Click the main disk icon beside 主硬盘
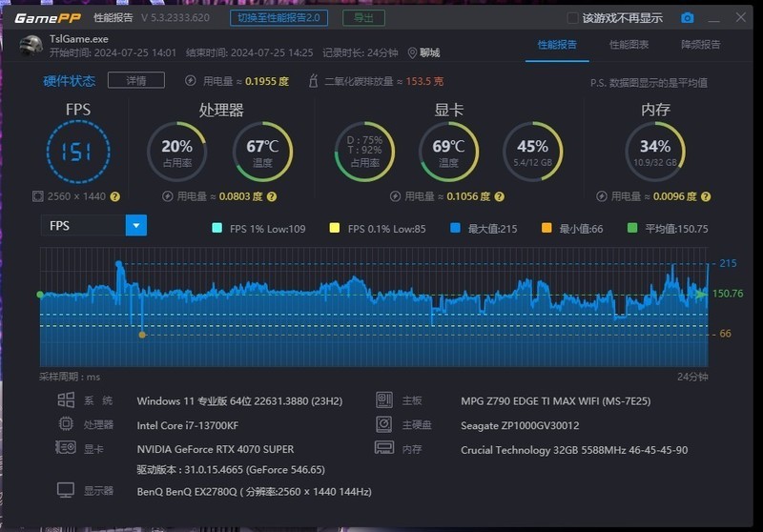The height and width of the screenshot is (532, 763). point(384,424)
